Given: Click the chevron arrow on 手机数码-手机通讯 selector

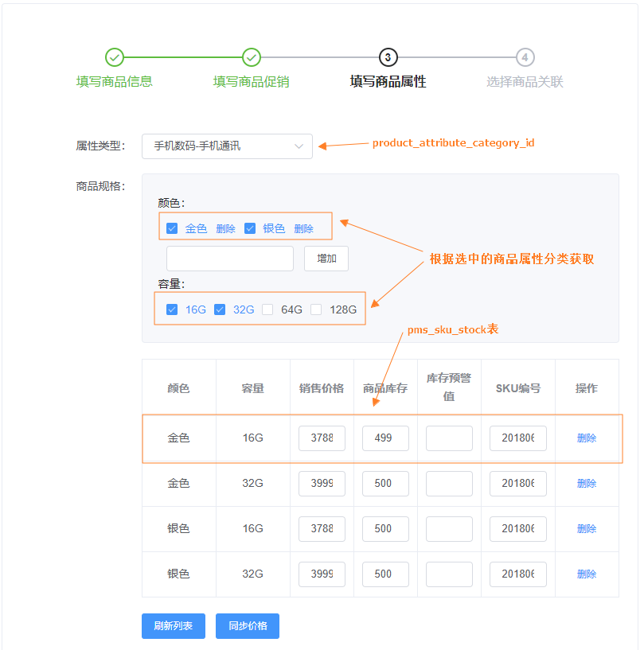Looking at the screenshot, I should (x=299, y=146).
